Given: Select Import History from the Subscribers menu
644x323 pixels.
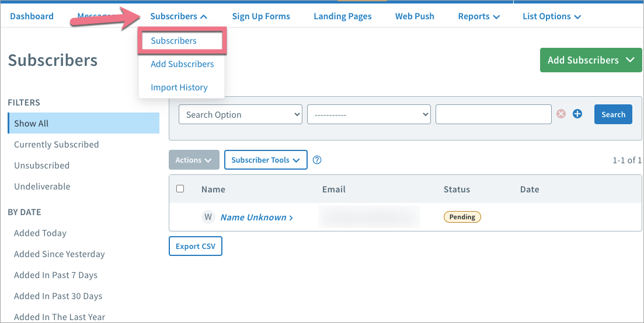Looking at the screenshot, I should pos(179,87).
